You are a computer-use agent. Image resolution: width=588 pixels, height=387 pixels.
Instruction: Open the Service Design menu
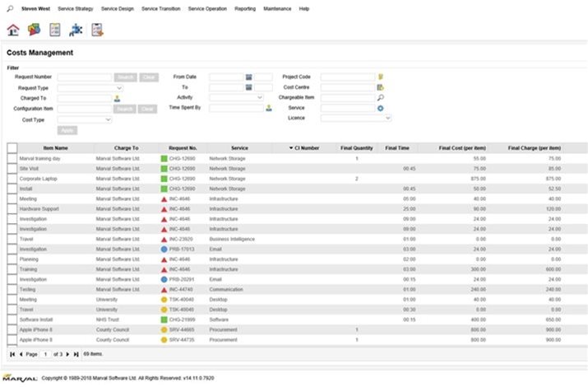(x=118, y=8)
